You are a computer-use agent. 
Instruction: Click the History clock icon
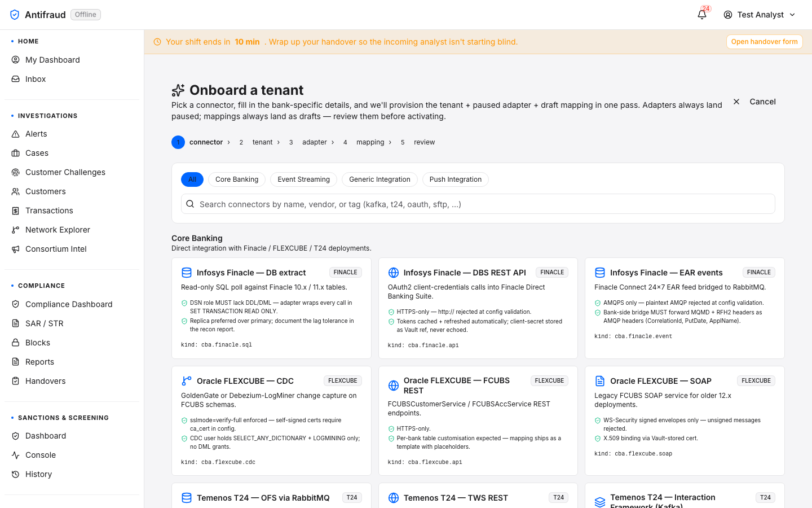coord(16,474)
